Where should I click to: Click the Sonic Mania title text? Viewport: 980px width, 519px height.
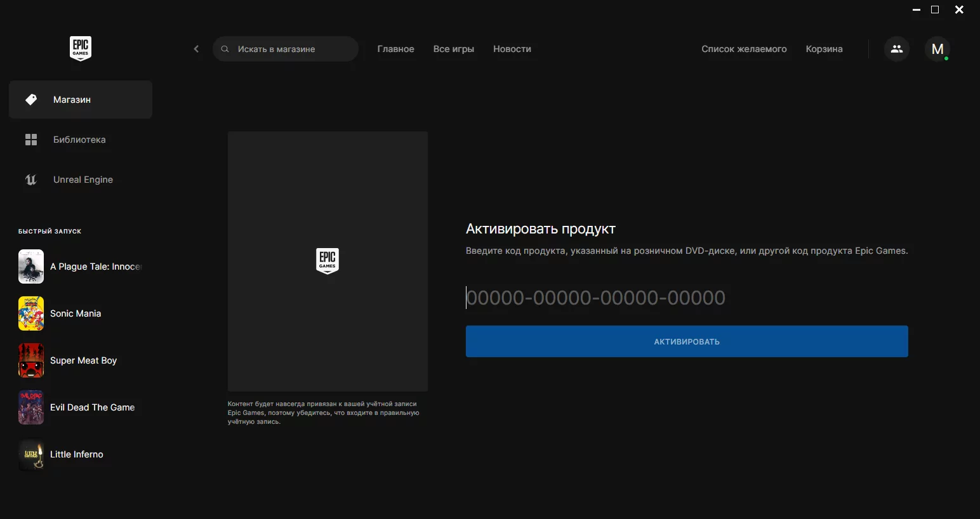76,313
